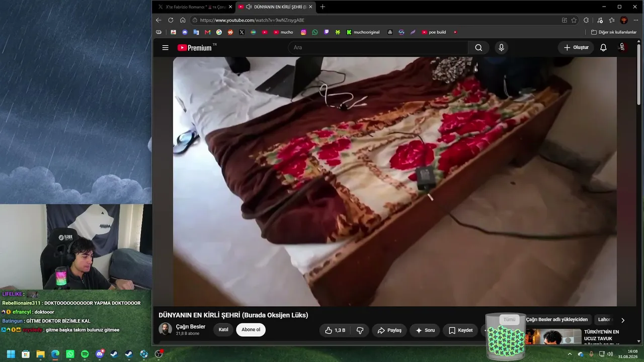The image size is (644, 362).
Task: Go back in the browser
Action: click(x=158, y=20)
